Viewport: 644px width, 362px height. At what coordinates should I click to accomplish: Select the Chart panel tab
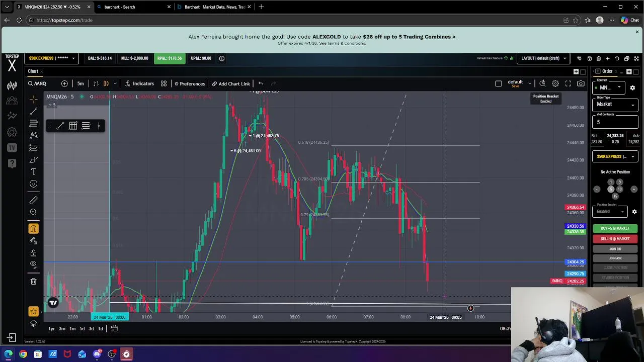click(33, 71)
